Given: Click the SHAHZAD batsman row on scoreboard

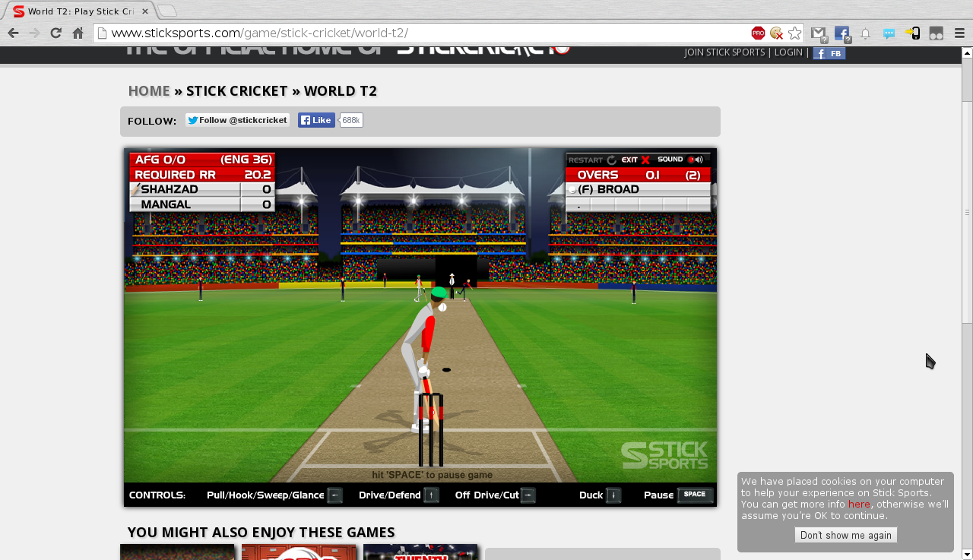Looking at the screenshot, I should coord(202,189).
